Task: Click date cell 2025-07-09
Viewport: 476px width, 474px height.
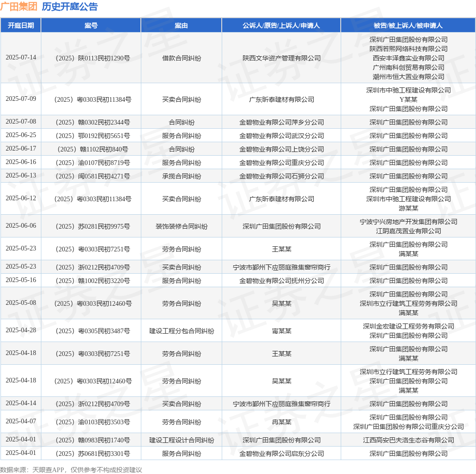Action: [20, 99]
